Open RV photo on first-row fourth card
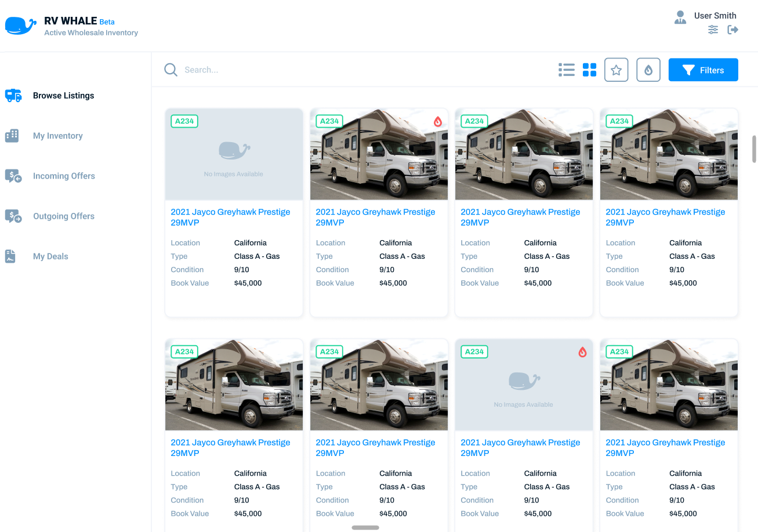 pyautogui.click(x=669, y=154)
